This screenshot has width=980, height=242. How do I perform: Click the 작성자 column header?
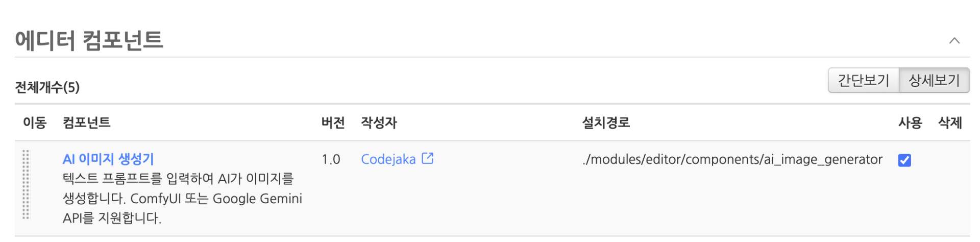[379, 123]
